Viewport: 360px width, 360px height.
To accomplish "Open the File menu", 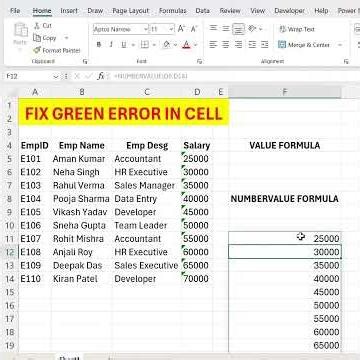I will 15,11.
